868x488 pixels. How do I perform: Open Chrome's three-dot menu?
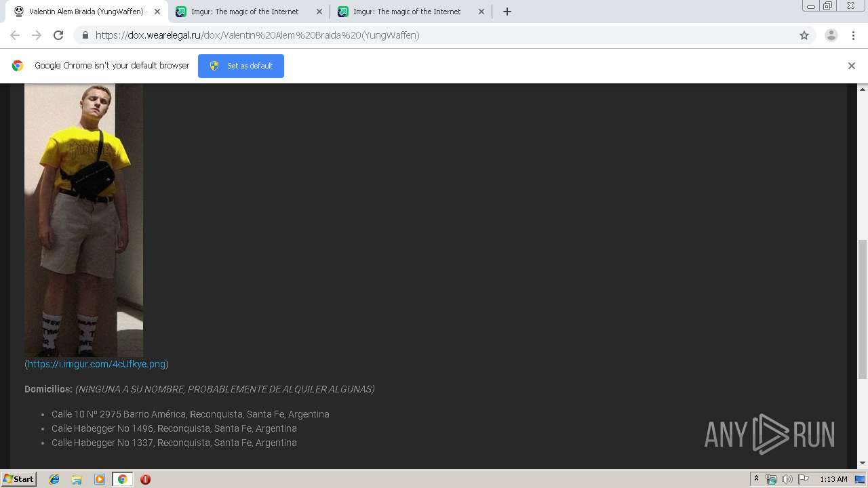tap(854, 35)
